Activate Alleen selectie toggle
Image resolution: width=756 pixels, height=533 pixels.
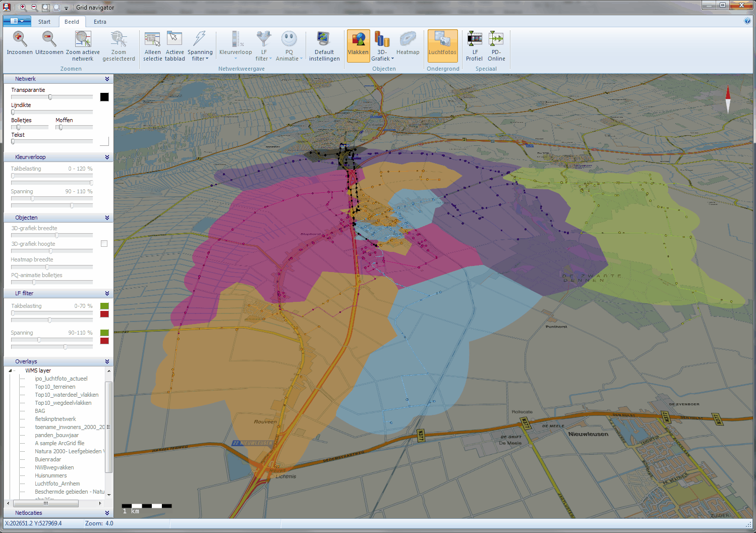(x=152, y=39)
